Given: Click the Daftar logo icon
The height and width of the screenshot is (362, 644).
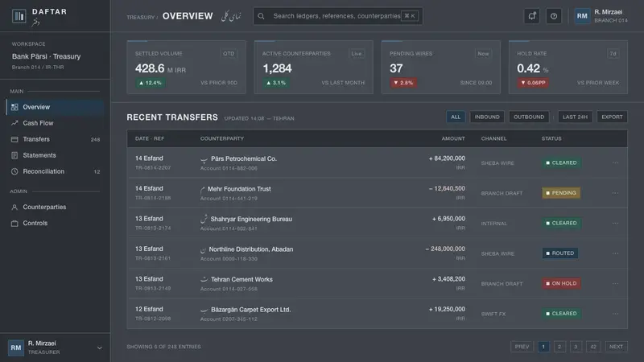Looking at the screenshot, I should (19, 16).
